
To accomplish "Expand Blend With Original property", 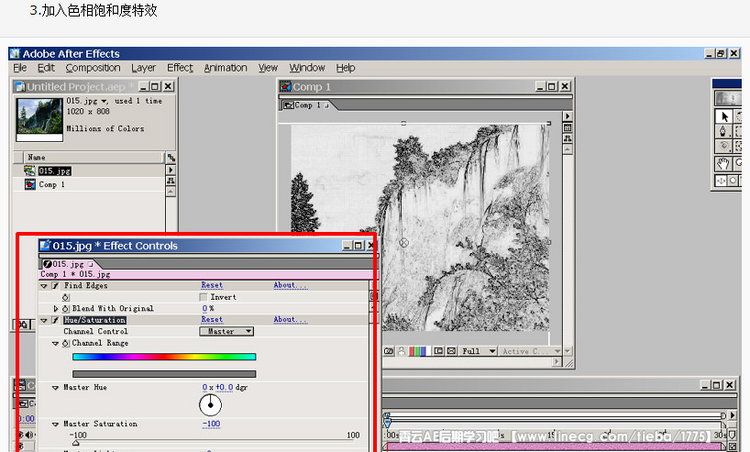I will point(55,309).
